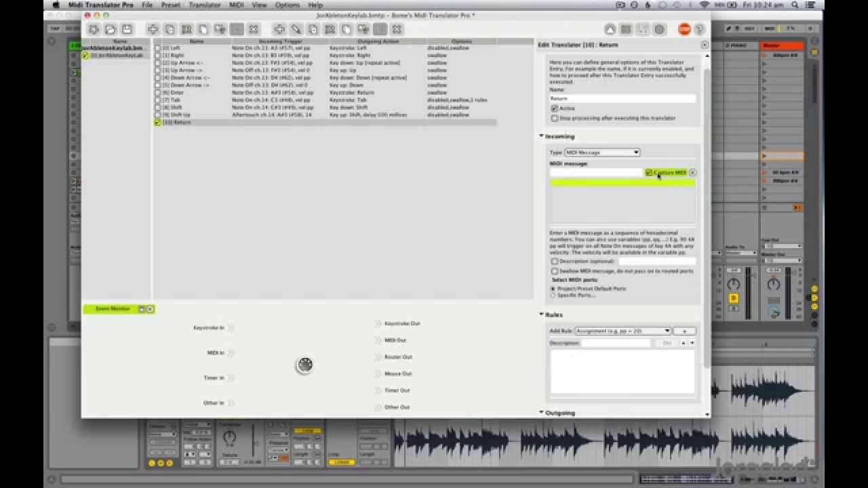Toggle the Active checkbox
The image size is (868, 488).
(x=554, y=108)
